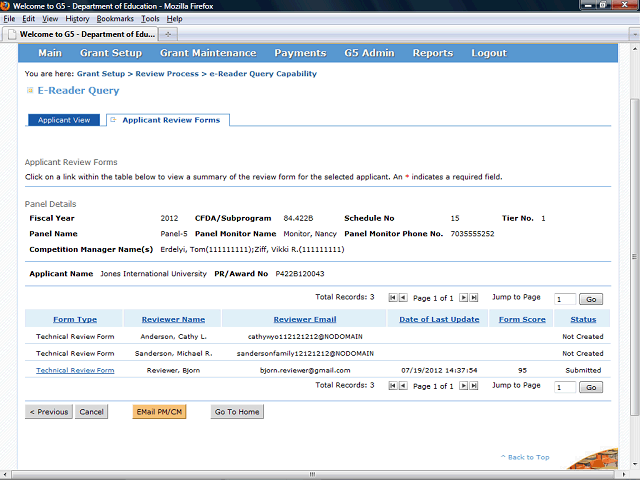Click bottom Jump to Page input field
The width and height of the screenshot is (640, 480).
(565, 387)
